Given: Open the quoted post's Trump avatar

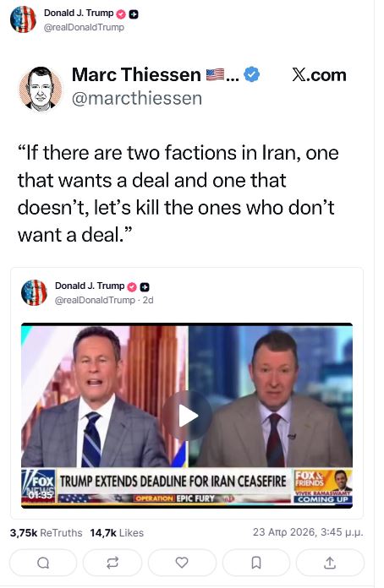Looking at the screenshot, I should [34, 292].
